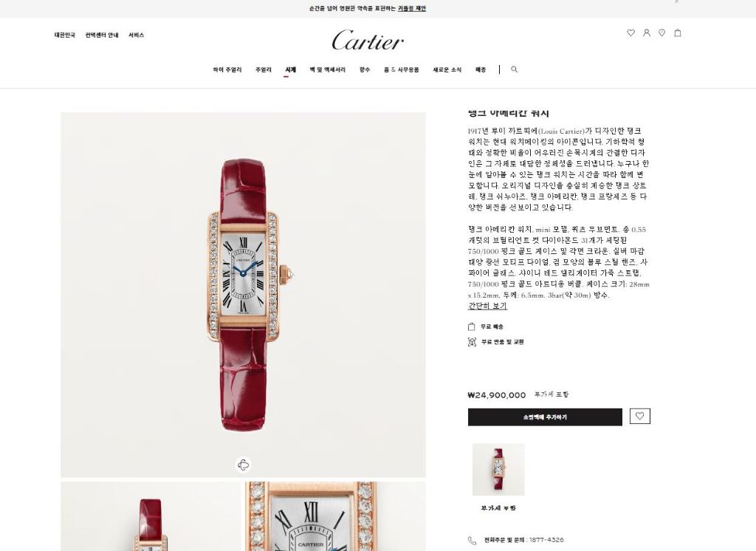Click the phone order icon

click(x=472, y=541)
